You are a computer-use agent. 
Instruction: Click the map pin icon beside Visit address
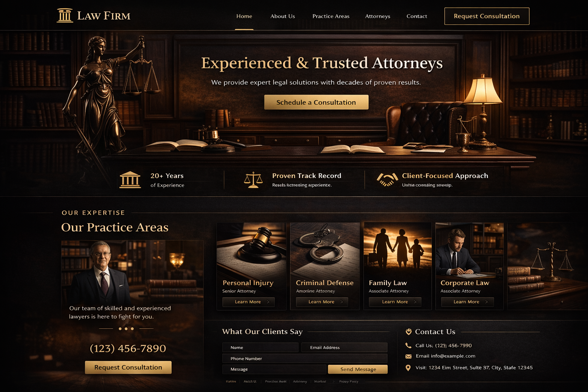(x=408, y=368)
